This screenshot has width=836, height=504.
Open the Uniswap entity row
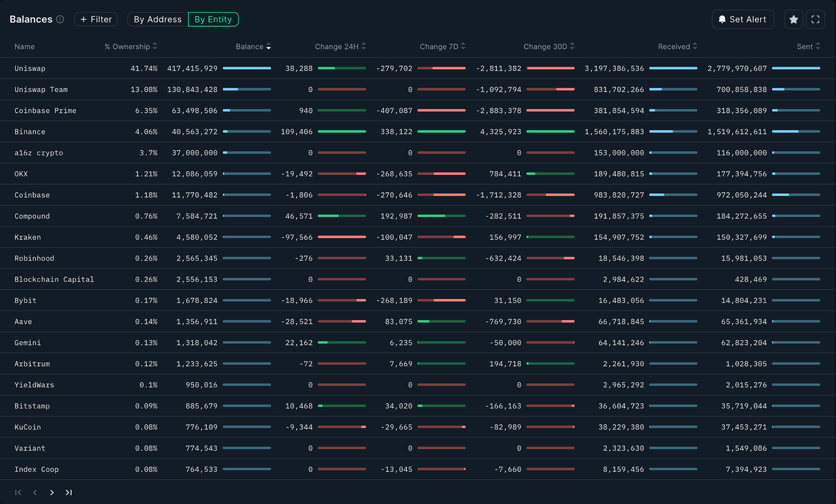(x=418, y=69)
